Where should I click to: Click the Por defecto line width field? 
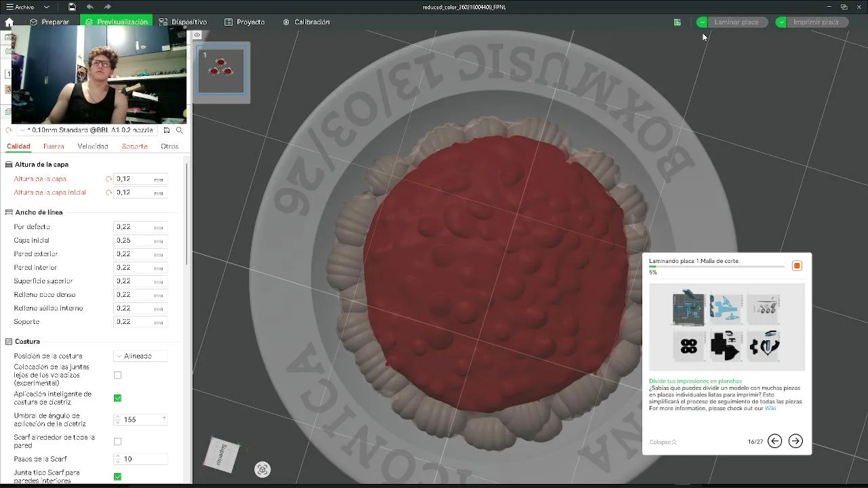coord(140,226)
